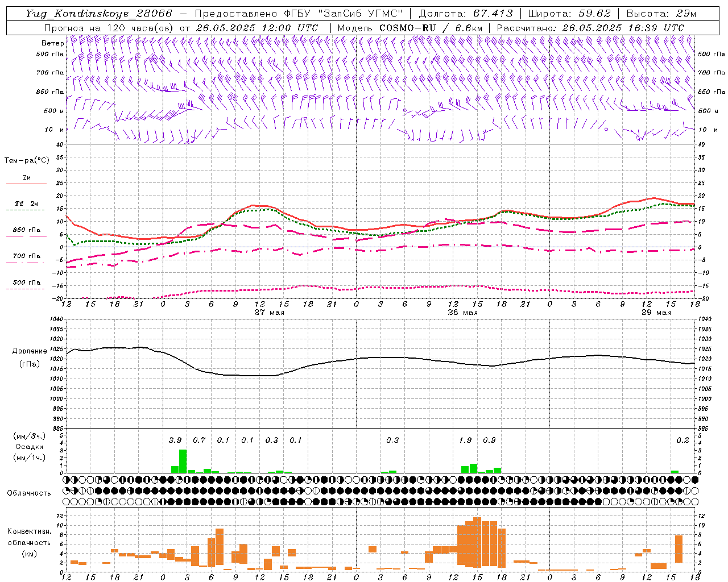The image size is (728, 582).
Task: Select the forecast start 26.05.2025 12:00 UTC
Action: tap(257, 28)
